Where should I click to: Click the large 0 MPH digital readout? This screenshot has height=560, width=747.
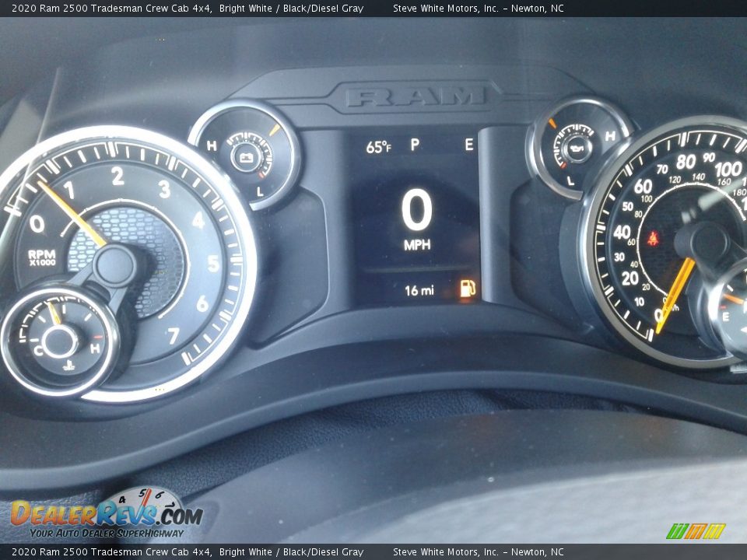pos(416,212)
